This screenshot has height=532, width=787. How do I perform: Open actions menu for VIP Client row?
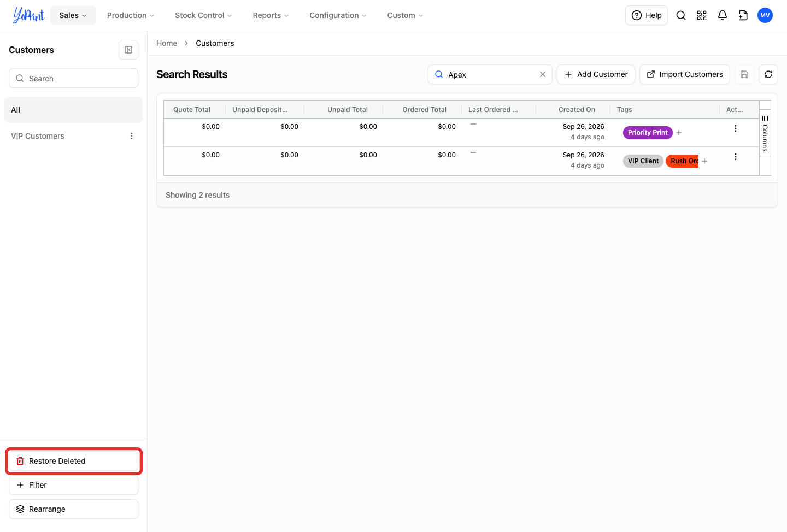736,157
